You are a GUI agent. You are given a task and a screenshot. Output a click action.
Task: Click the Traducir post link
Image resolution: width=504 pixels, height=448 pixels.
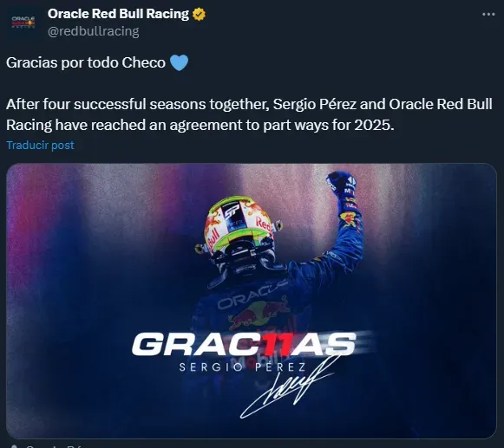40,146
